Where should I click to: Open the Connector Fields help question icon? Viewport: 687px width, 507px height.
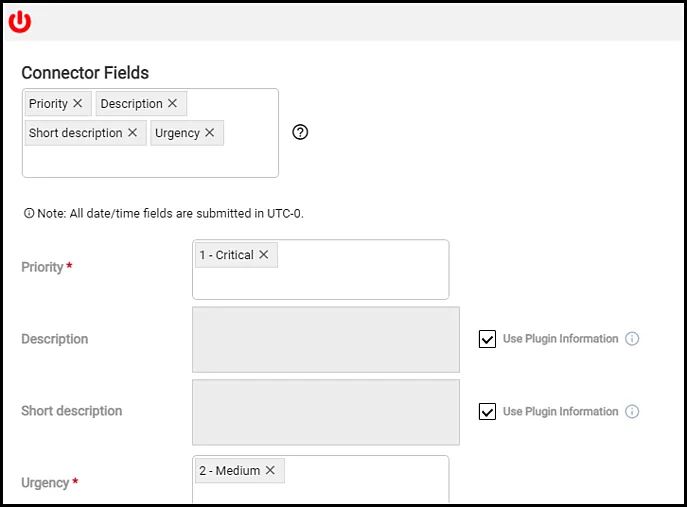click(300, 132)
